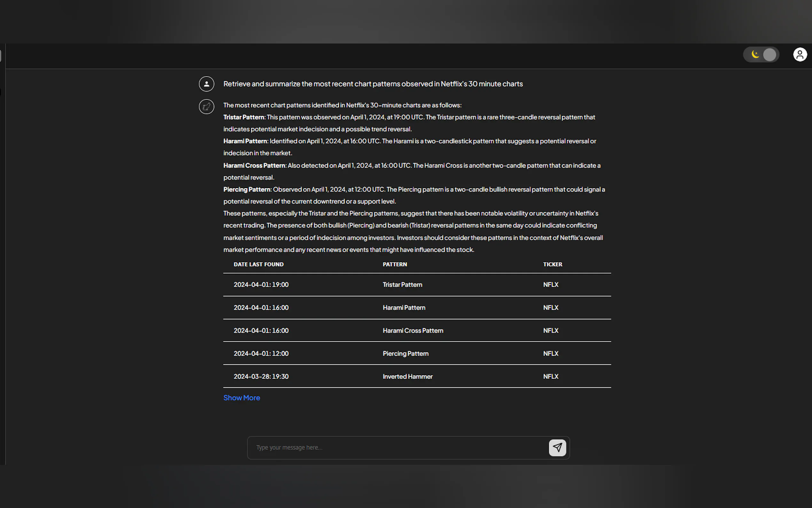Click the 2024-03-28: 19:30 date cell
This screenshot has height=508, width=812.
pyautogui.click(x=261, y=377)
